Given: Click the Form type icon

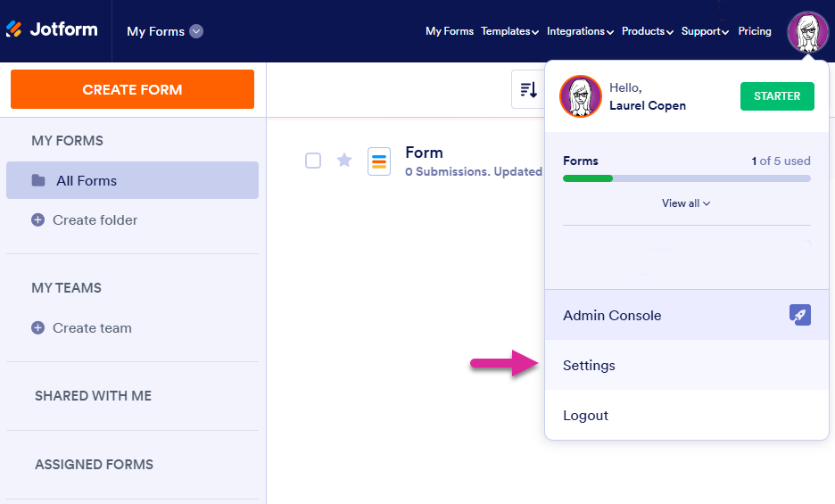Looking at the screenshot, I should tap(379, 161).
